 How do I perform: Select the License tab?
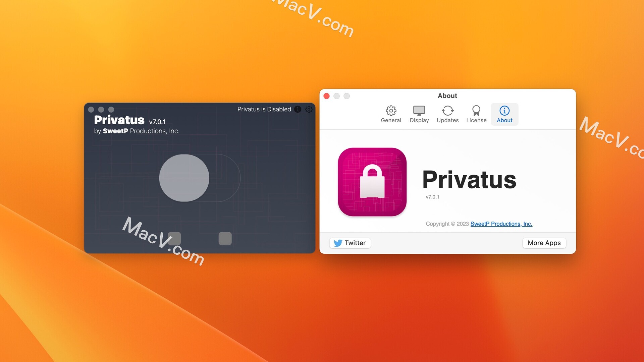476,114
